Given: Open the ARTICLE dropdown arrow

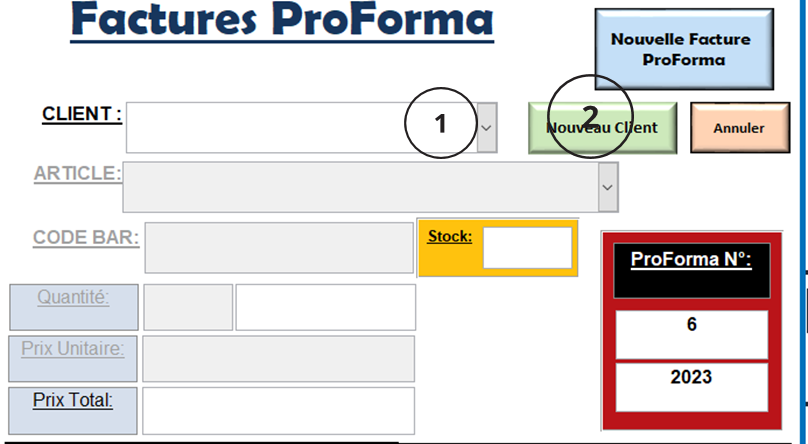Looking at the screenshot, I should [x=607, y=187].
